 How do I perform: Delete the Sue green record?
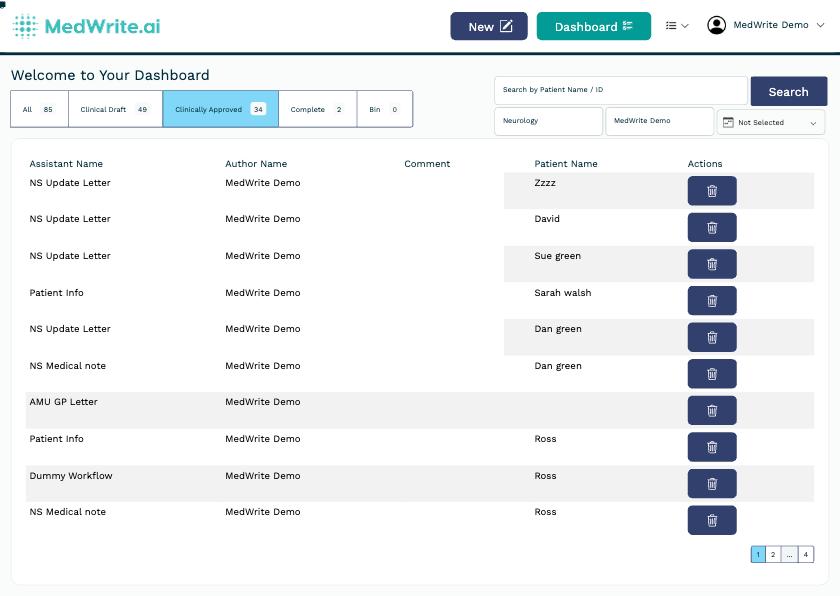712,264
